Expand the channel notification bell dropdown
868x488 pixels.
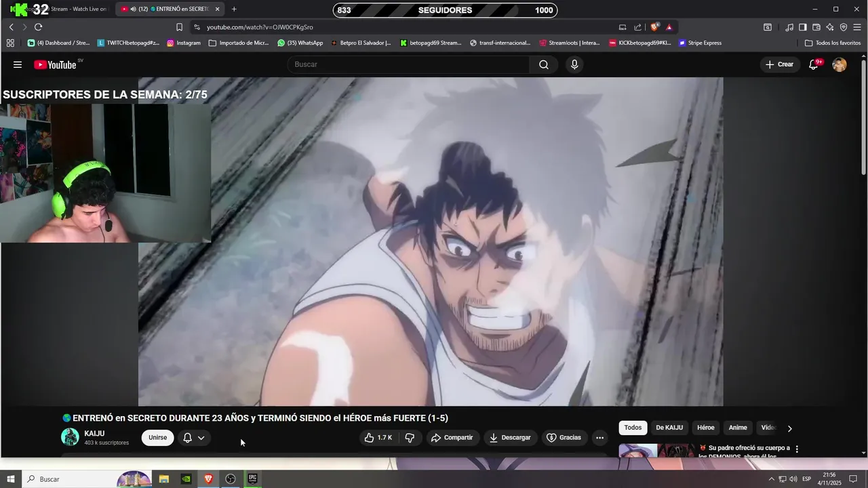[194, 438]
